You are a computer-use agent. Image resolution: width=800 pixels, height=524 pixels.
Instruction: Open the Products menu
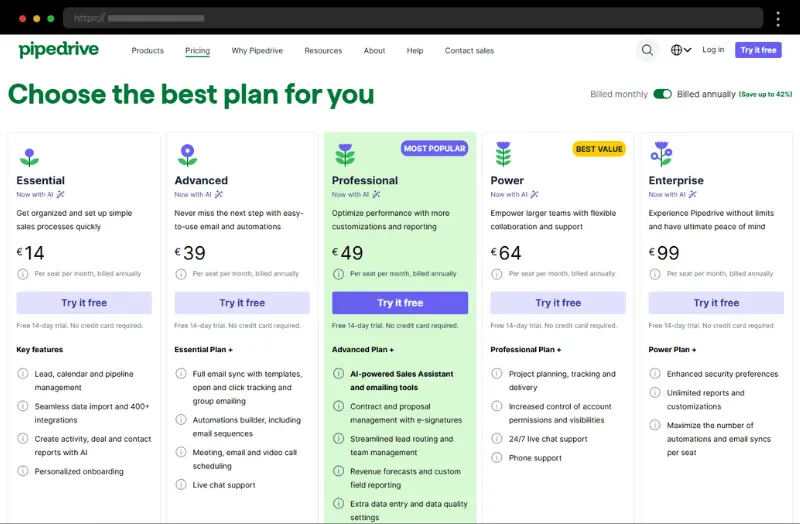click(147, 51)
